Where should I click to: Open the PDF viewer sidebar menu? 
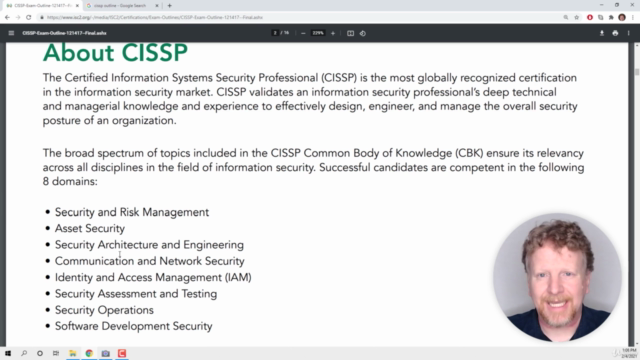click(11, 33)
